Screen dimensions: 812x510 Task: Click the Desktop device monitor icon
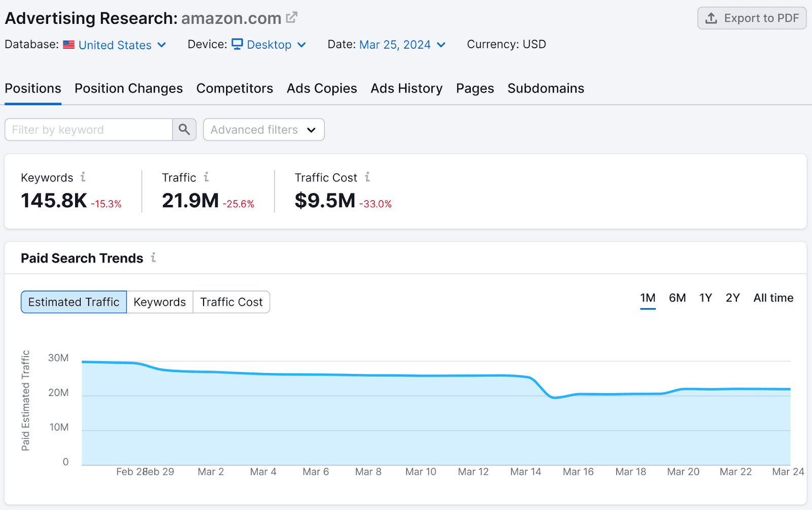coord(236,45)
